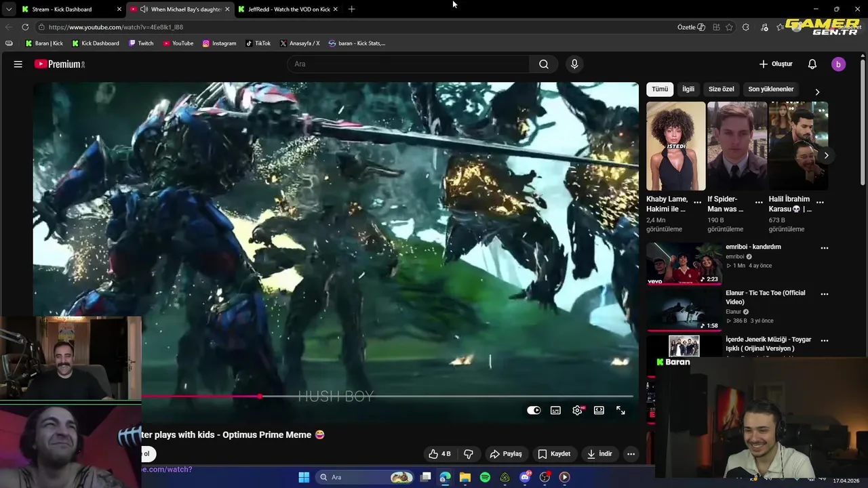Screen dimensions: 868x488
Task: Click the browser address bar URL
Action: click(115, 27)
